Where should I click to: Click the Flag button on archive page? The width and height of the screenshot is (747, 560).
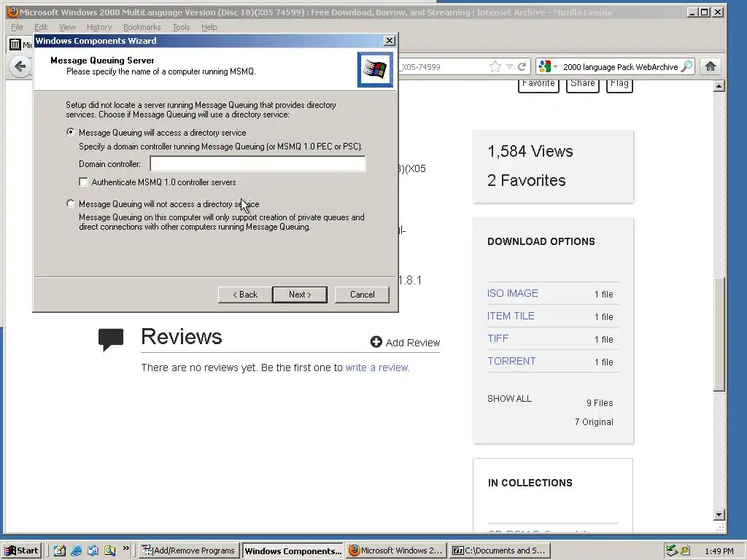point(619,85)
